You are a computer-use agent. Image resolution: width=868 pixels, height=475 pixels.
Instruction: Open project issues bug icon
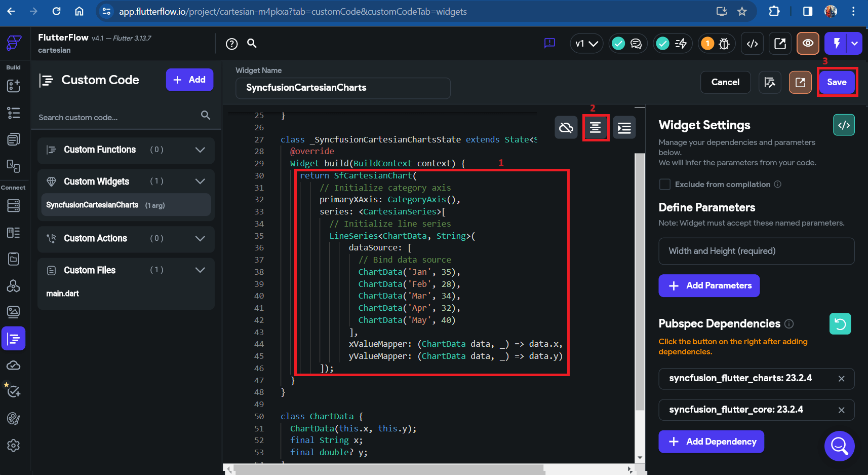725,44
